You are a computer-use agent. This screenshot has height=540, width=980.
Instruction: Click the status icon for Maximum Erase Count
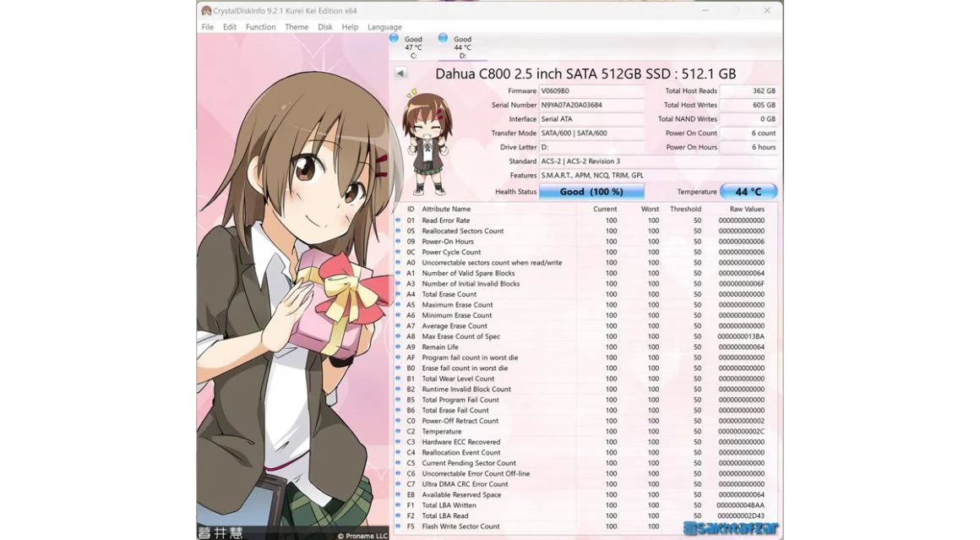pos(398,304)
